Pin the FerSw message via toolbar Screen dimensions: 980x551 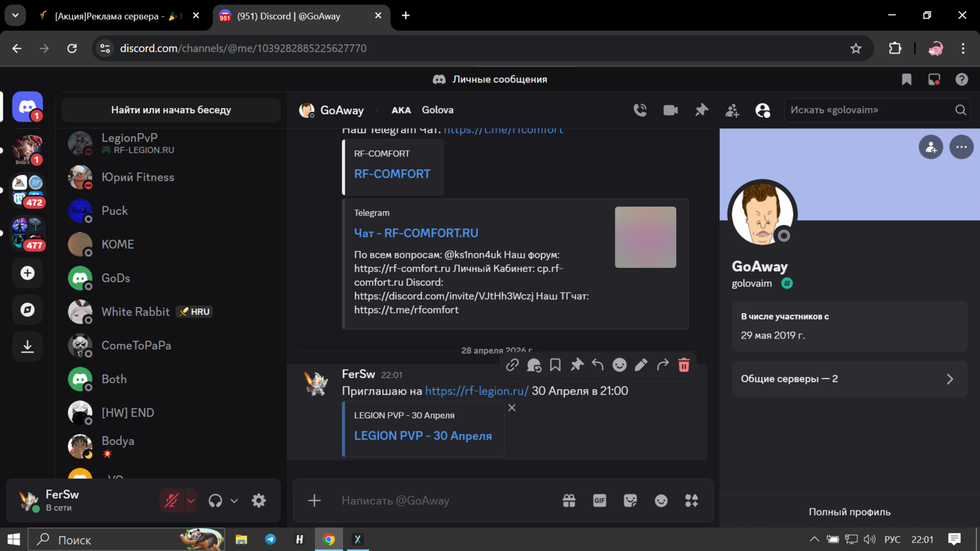coord(577,365)
